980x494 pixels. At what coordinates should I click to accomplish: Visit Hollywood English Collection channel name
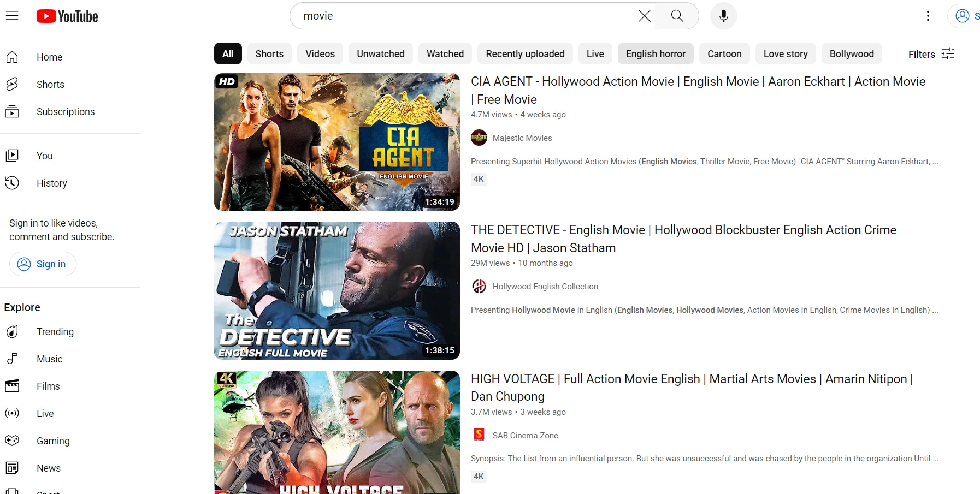[x=545, y=287]
